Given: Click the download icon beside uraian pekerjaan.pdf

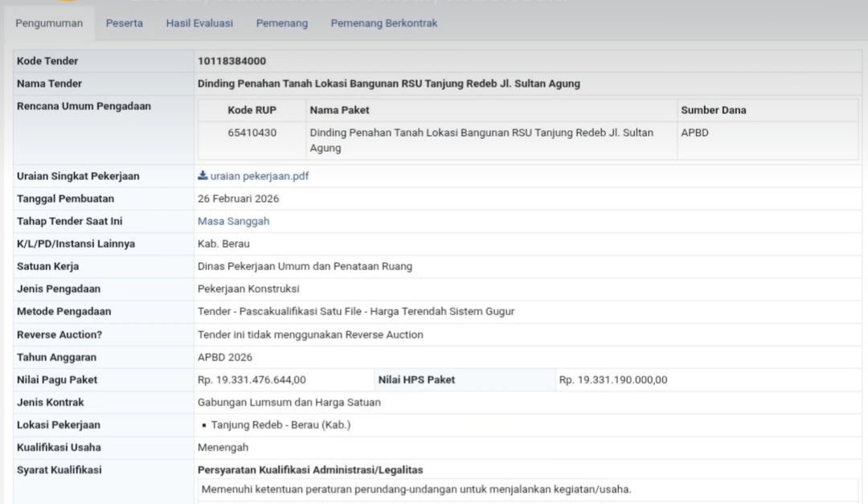Looking at the screenshot, I should (203, 176).
